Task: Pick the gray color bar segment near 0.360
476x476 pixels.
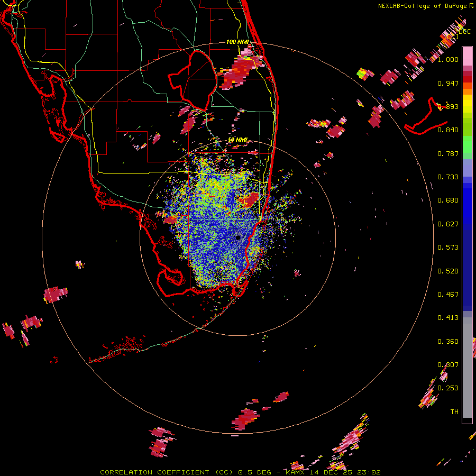Action: [x=467, y=368]
